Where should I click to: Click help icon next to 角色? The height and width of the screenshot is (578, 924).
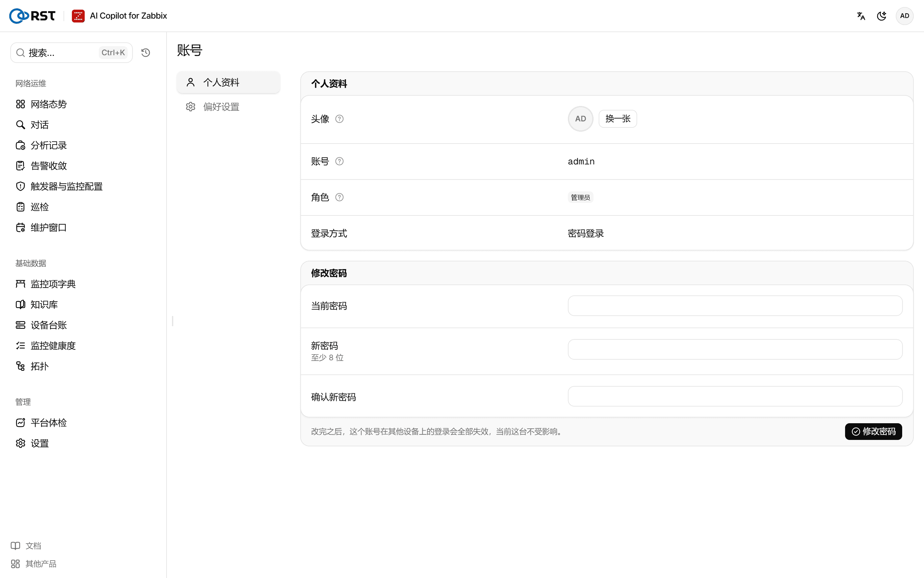(x=339, y=197)
